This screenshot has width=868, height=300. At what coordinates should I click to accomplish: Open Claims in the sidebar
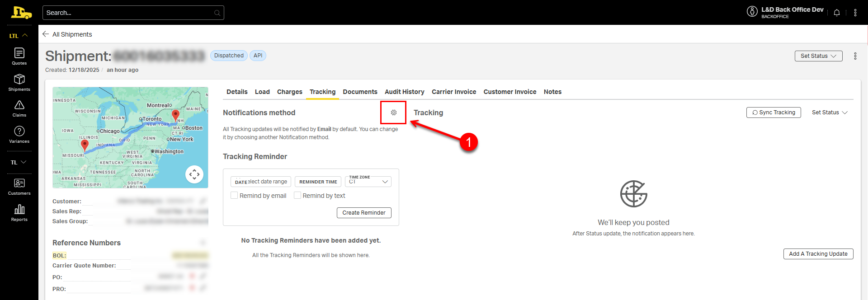click(19, 108)
